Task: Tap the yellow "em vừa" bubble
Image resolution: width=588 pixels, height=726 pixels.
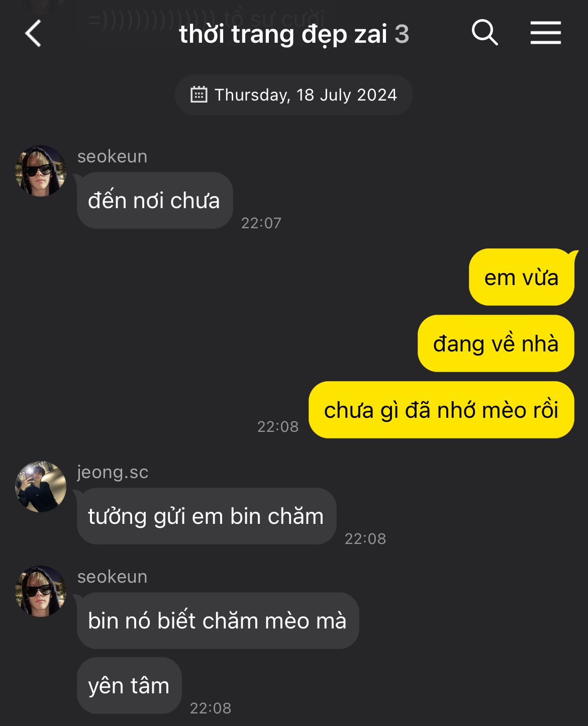Action: pyautogui.click(x=521, y=277)
